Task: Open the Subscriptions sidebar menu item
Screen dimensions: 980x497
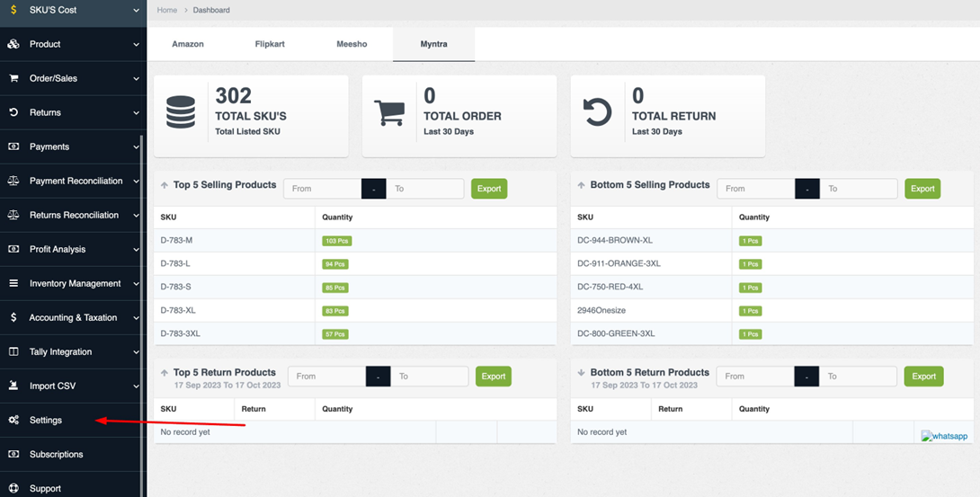Action: point(71,454)
